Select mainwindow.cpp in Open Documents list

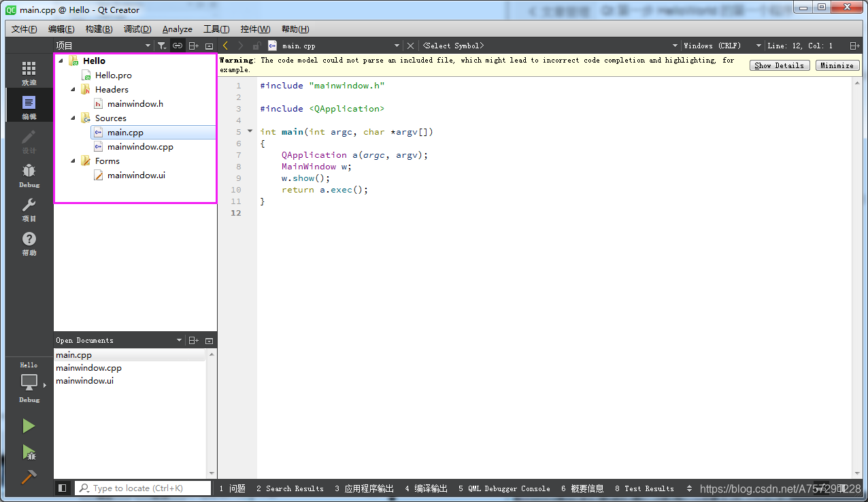(x=88, y=368)
